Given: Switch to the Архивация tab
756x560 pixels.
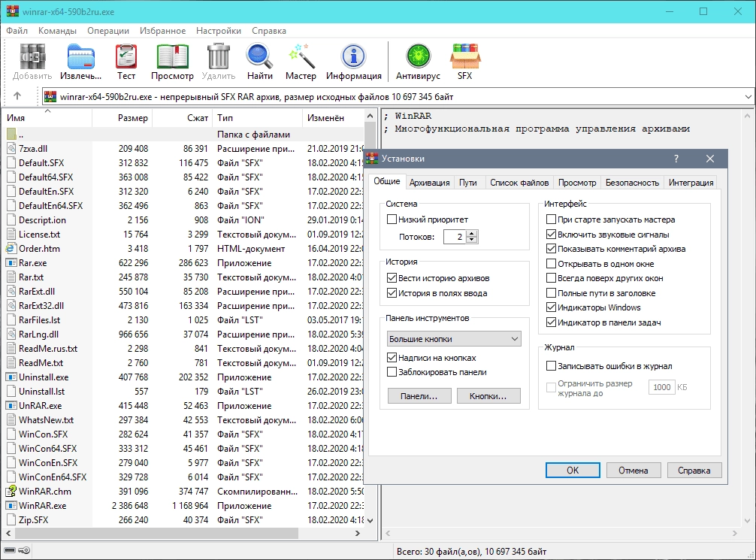Looking at the screenshot, I should point(429,183).
